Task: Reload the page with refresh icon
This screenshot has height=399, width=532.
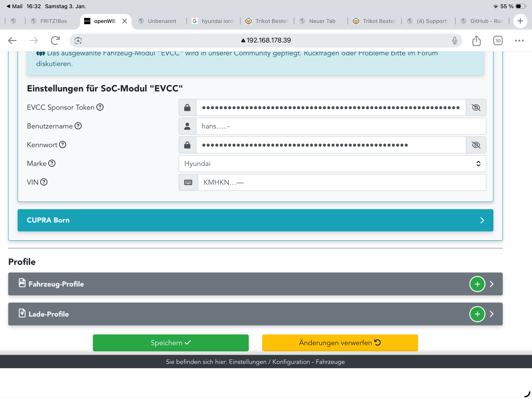Action: click(55, 41)
